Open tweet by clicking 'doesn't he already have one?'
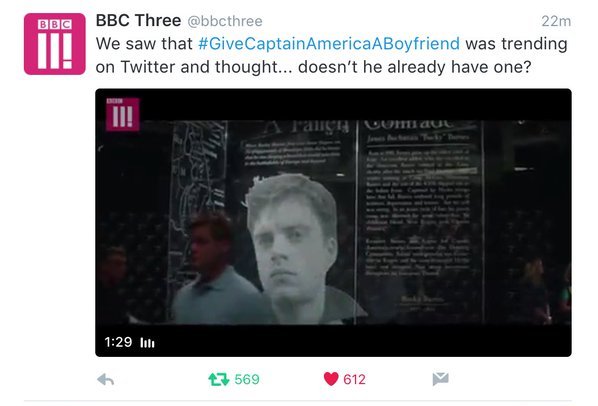The height and width of the screenshot is (406, 598). pos(415,67)
